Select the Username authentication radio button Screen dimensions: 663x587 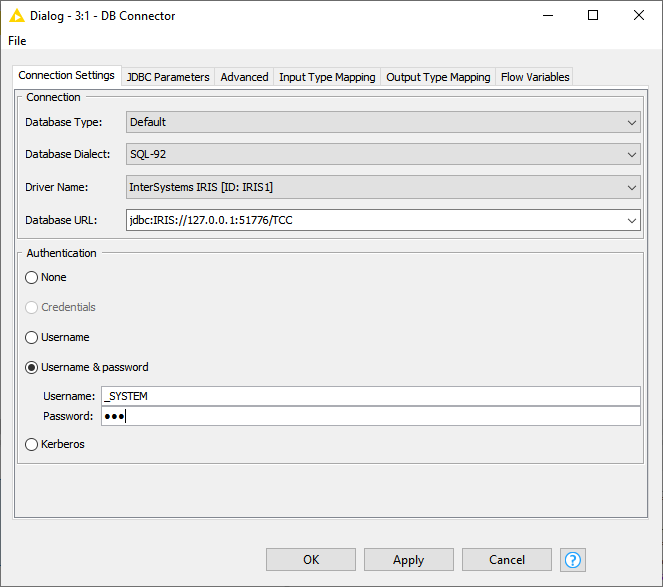tap(32, 337)
